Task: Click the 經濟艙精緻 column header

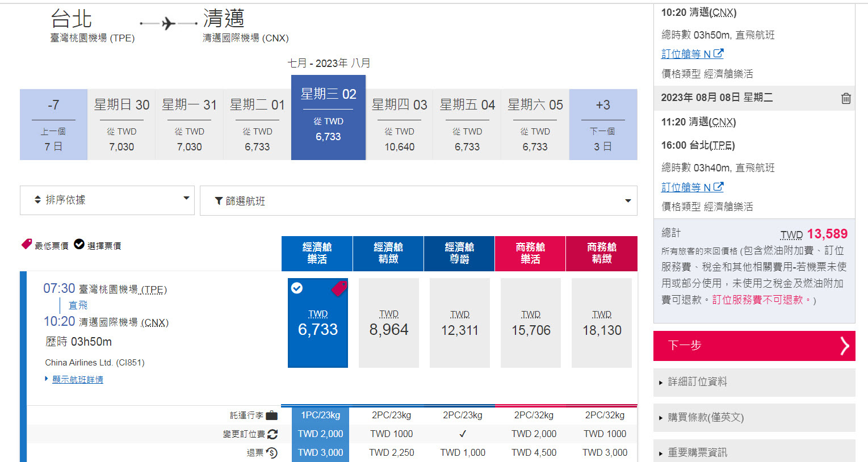Action: [388, 253]
